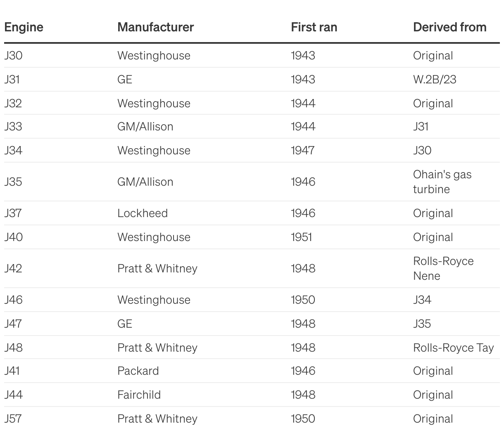Select the Packard manufacturer cell
This screenshot has width=504, height=435.
pos(138,371)
